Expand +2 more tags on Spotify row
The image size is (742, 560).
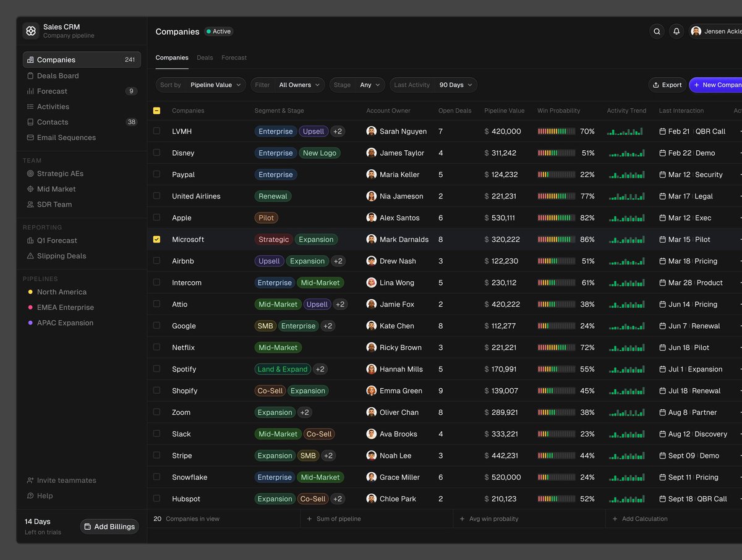[320, 369]
